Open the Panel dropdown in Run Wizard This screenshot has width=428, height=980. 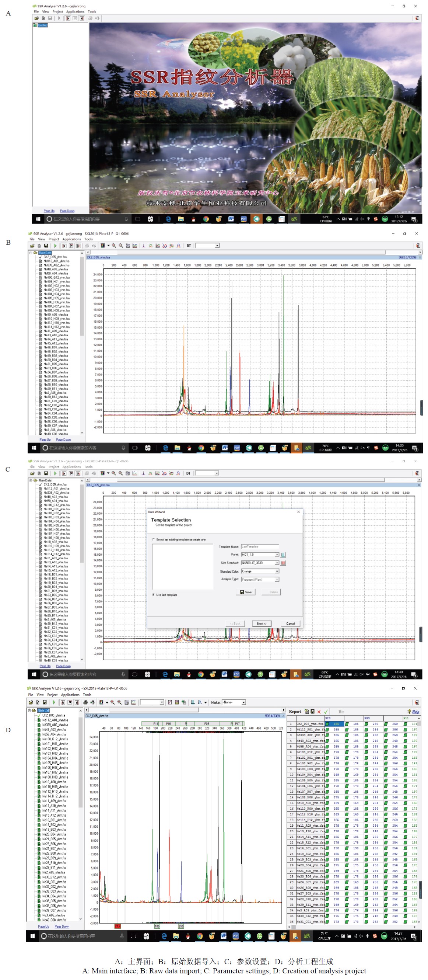point(277,555)
